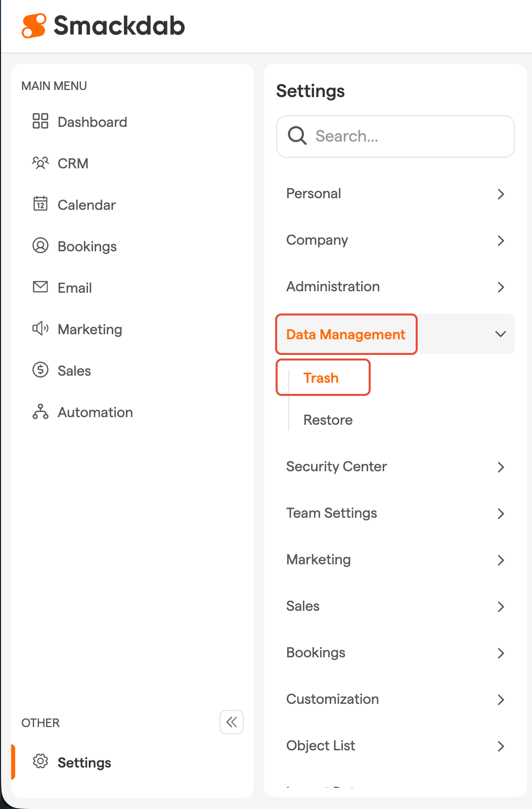Open CRM via its people icon
The height and width of the screenshot is (809, 532).
[40, 163]
